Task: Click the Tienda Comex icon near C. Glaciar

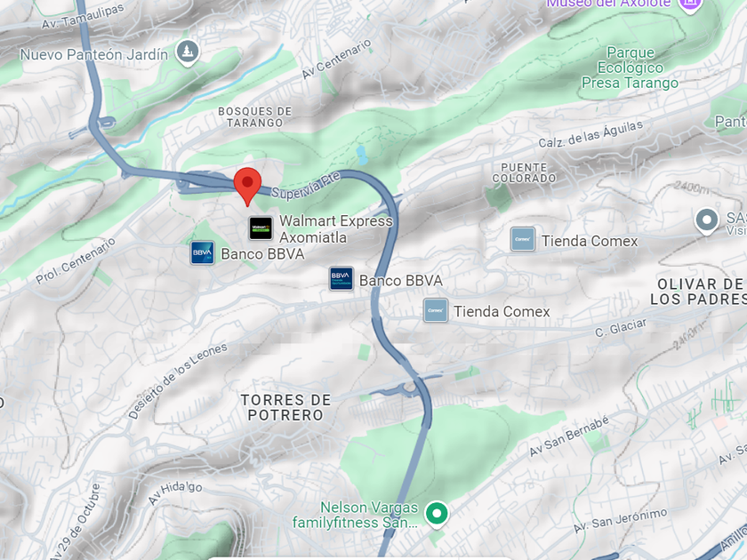Action: point(436,310)
